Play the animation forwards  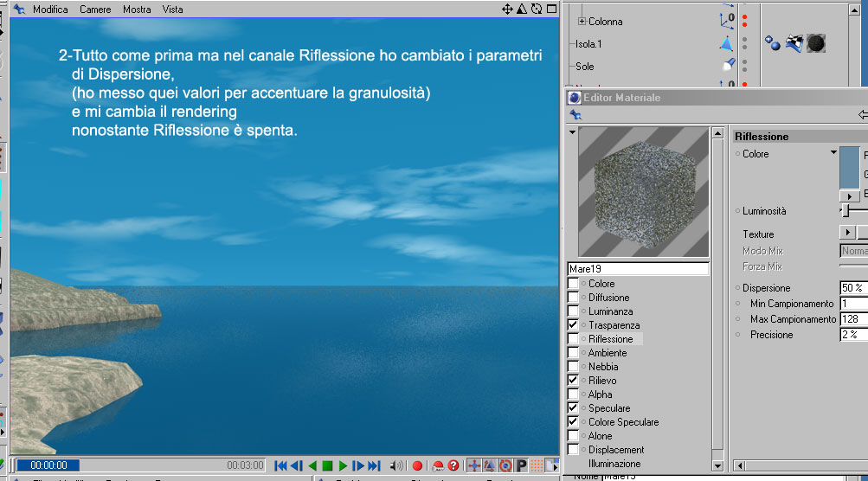[343, 465]
